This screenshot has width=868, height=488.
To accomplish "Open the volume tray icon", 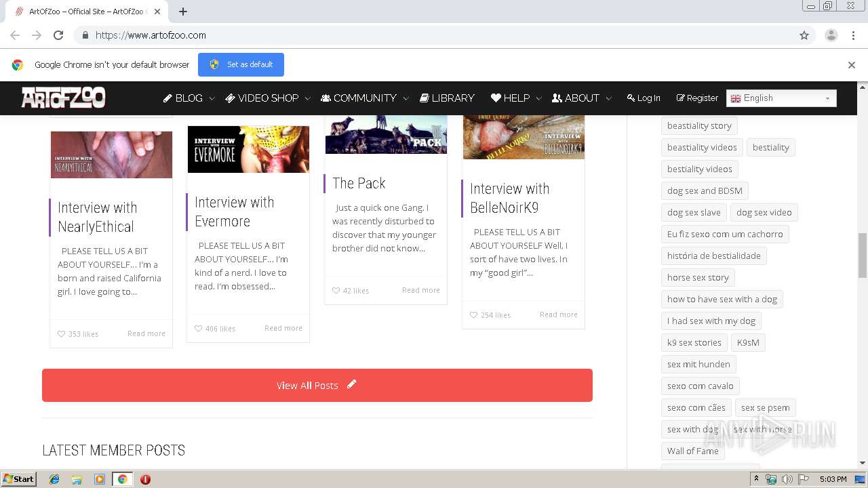I will [787, 479].
